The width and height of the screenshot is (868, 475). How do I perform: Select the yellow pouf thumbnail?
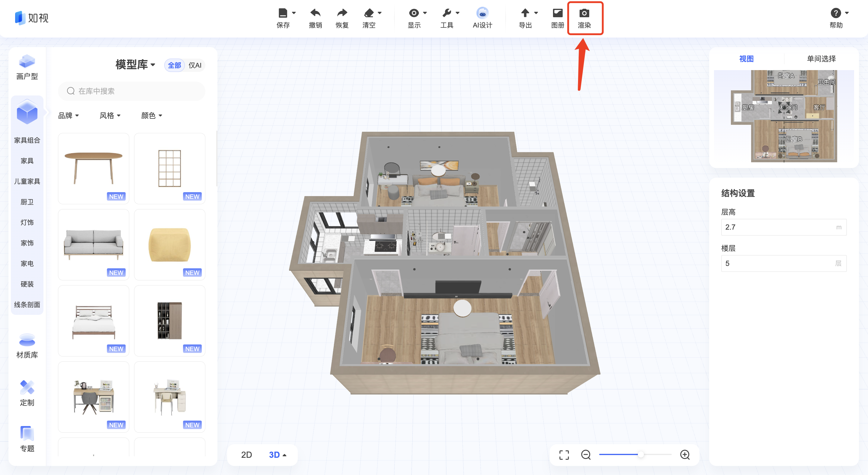tap(169, 244)
